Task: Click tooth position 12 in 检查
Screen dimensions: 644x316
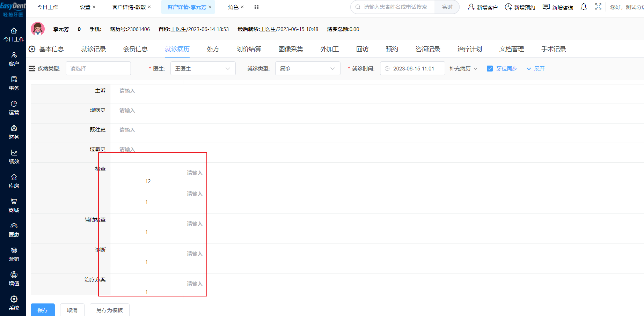Action: [148, 181]
